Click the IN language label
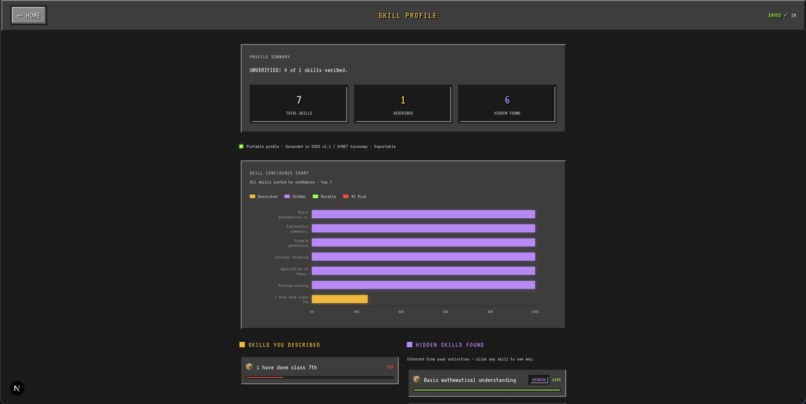Image resolution: width=806 pixels, height=404 pixels. pyautogui.click(x=794, y=15)
